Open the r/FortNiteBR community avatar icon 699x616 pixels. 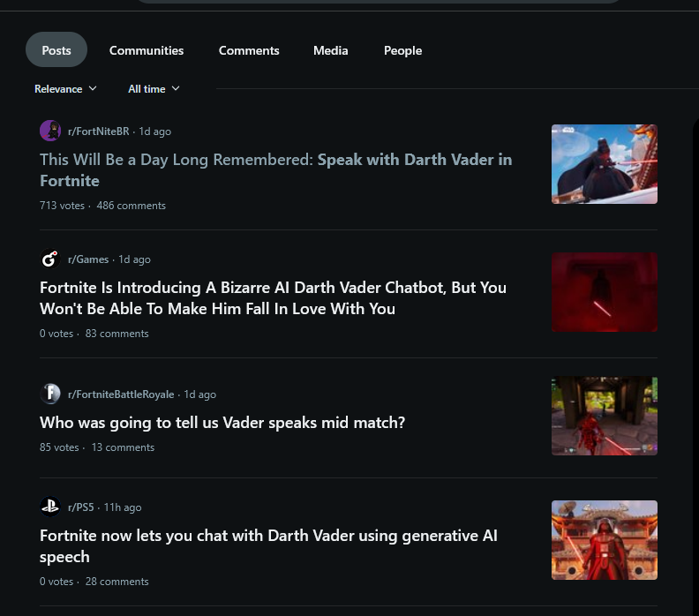[50, 131]
